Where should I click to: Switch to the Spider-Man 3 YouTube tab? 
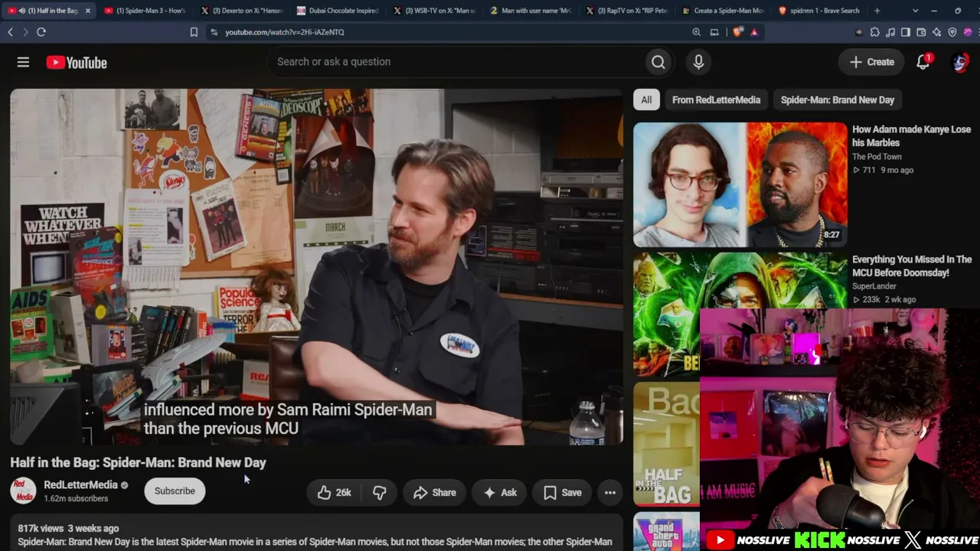[x=145, y=11]
